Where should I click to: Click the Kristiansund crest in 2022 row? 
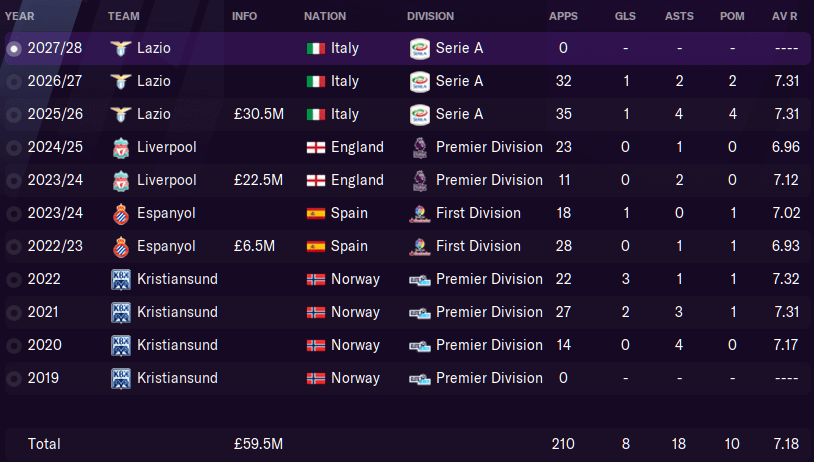pyautogui.click(x=120, y=279)
